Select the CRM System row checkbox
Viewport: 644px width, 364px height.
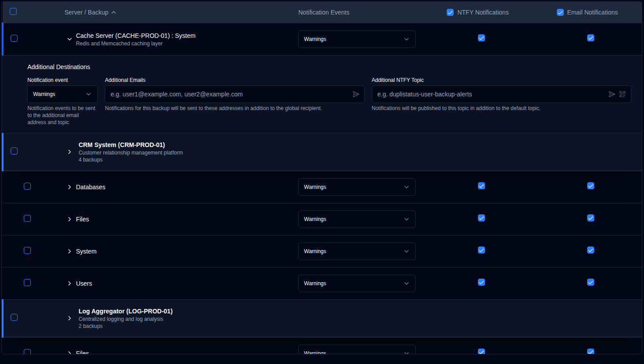[14, 151]
